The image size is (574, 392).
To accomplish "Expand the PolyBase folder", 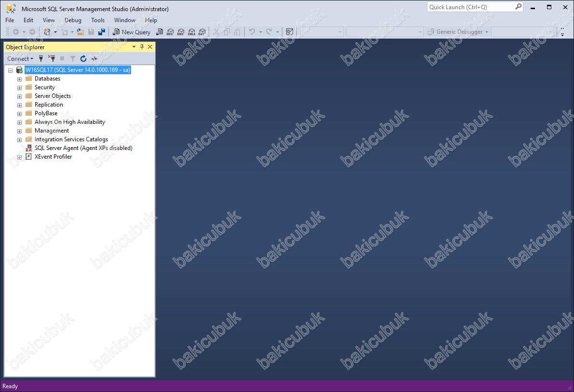I will click(x=19, y=114).
